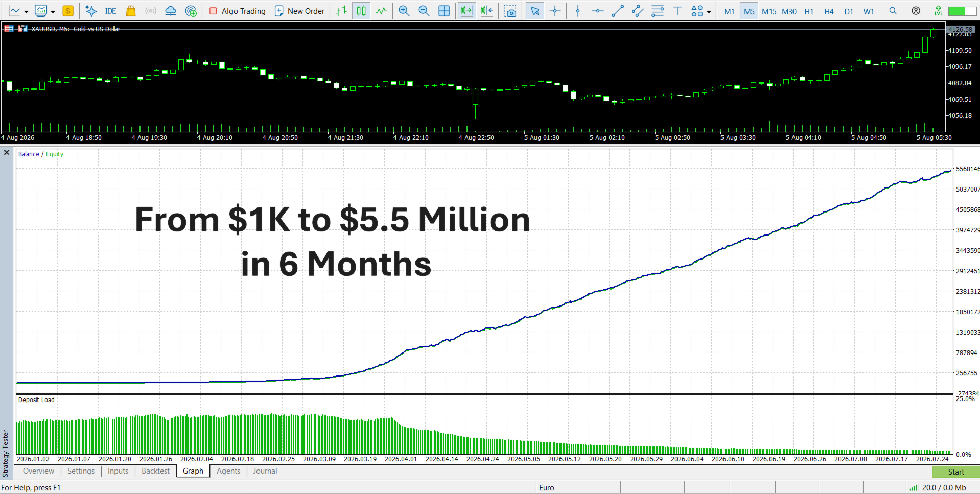
Task: Open a New Order
Action: [300, 11]
